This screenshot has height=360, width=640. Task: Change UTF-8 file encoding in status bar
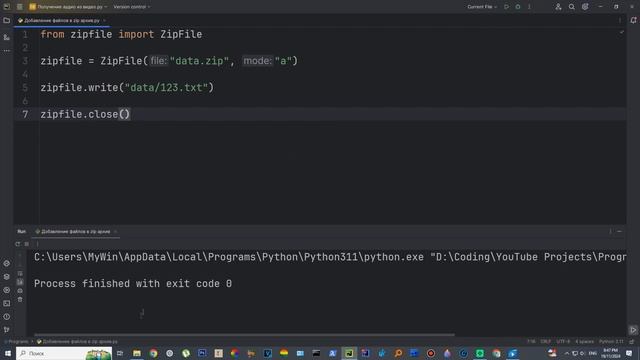tap(563, 342)
